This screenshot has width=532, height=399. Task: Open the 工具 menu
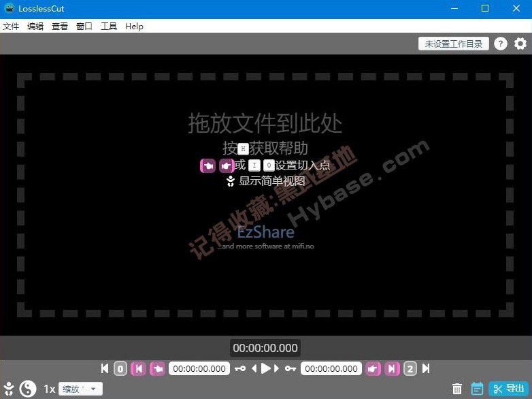(x=109, y=26)
